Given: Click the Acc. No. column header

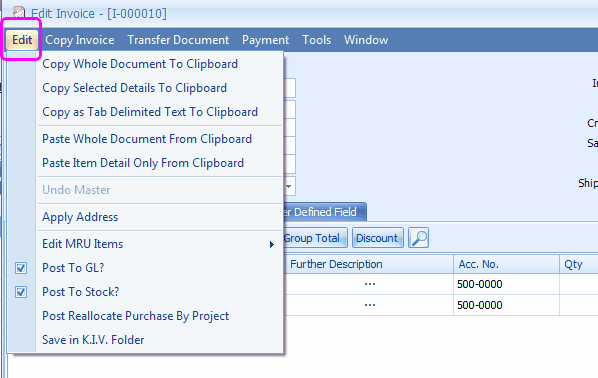Looking at the screenshot, I should (x=506, y=264).
